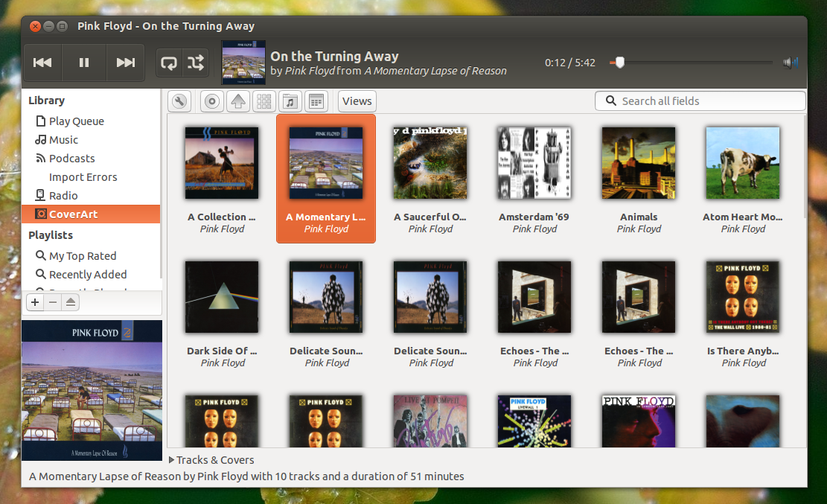This screenshot has height=504, width=827.
Task: Click the volume speaker icon
Action: [x=790, y=63]
